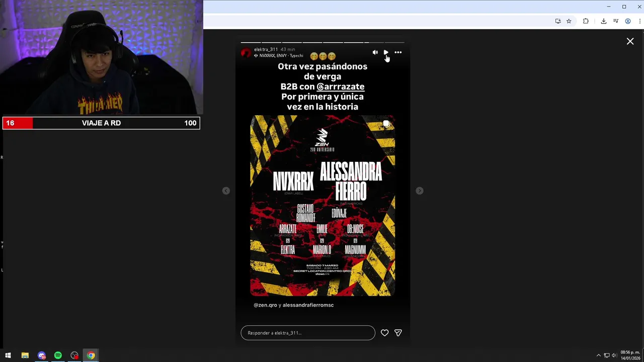The width and height of the screenshot is (644, 362).
Task: Open Chrome's three-dot main menu
Action: [640, 21]
